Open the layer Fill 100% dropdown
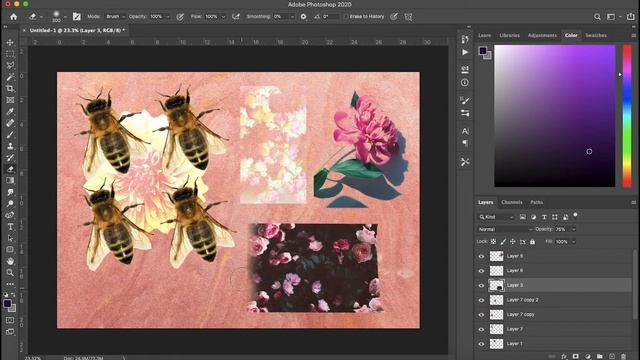The width and height of the screenshot is (640, 360). 573,242
